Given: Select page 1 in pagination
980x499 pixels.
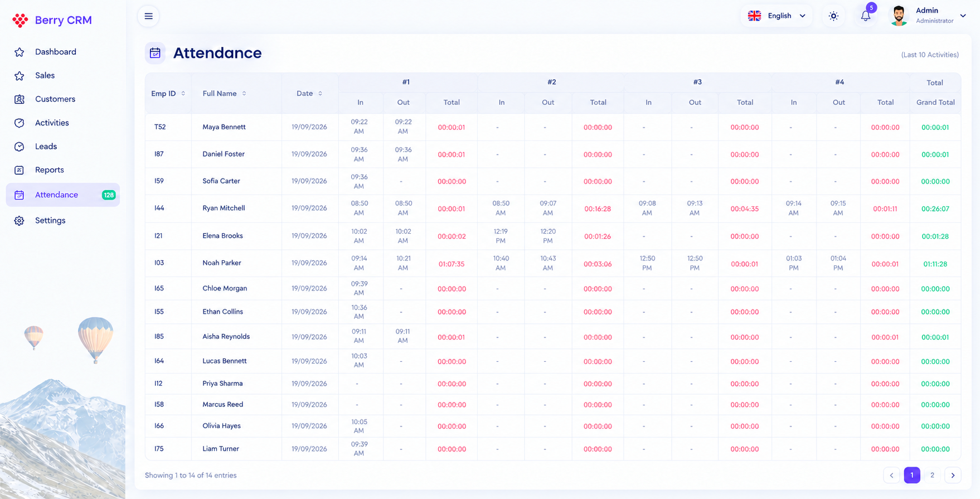Looking at the screenshot, I should click(x=912, y=475).
